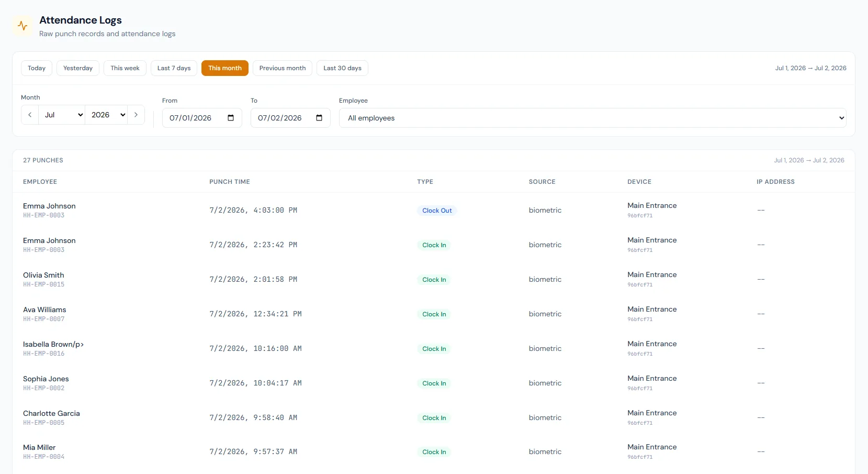Open the All employees dropdown
The image size is (868, 474).
pyautogui.click(x=593, y=118)
